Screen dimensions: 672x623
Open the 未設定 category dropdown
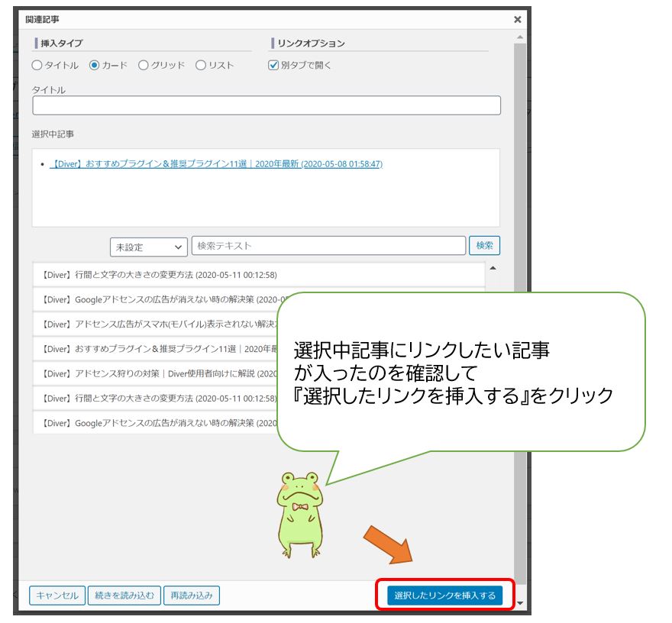pos(148,247)
